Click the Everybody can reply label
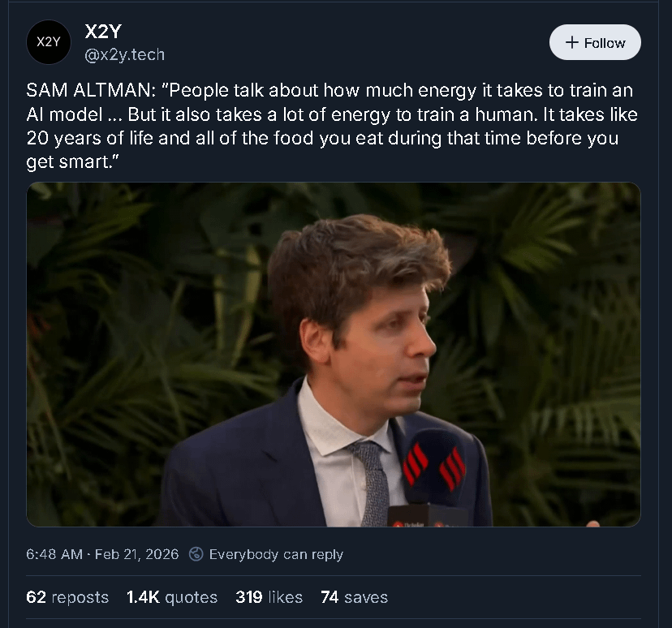The width and height of the screenshot is (672, 628). 276,554
